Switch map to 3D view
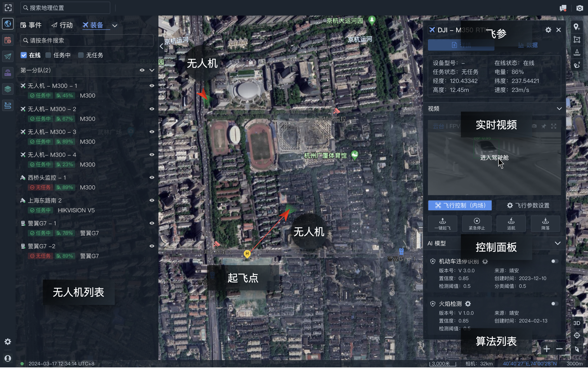 coord(577,323)
